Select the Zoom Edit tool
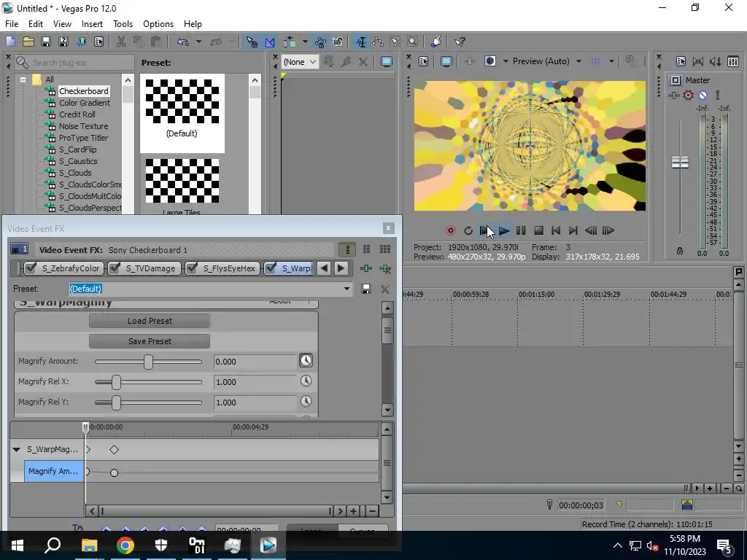The image size is (747, 560). [413, 42]
